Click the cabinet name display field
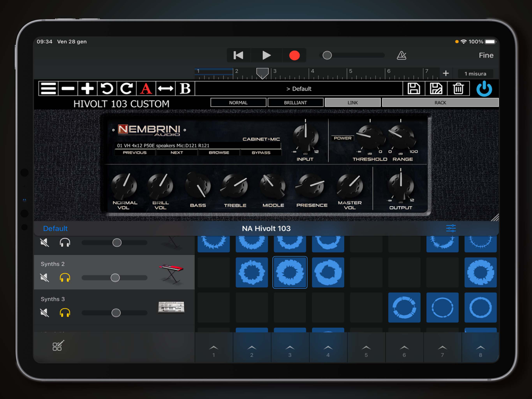Viewport: 532px width, 399px height. pyautogui.click(x=198, y=146)
